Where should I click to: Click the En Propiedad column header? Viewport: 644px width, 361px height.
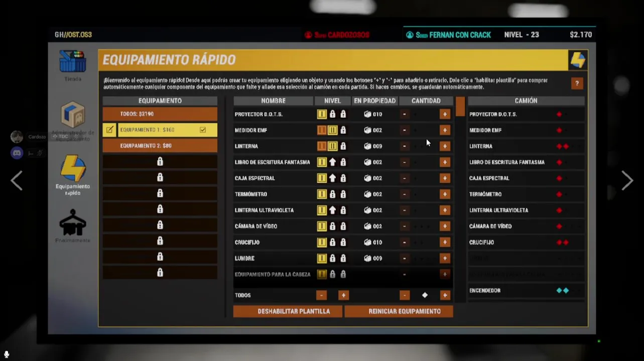pyautogui.click(x=374, y=101)
